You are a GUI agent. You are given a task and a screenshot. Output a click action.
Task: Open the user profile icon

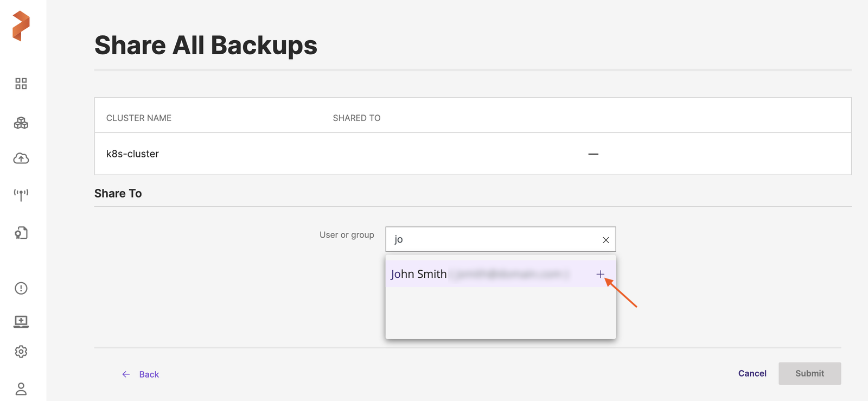point(21,389)
